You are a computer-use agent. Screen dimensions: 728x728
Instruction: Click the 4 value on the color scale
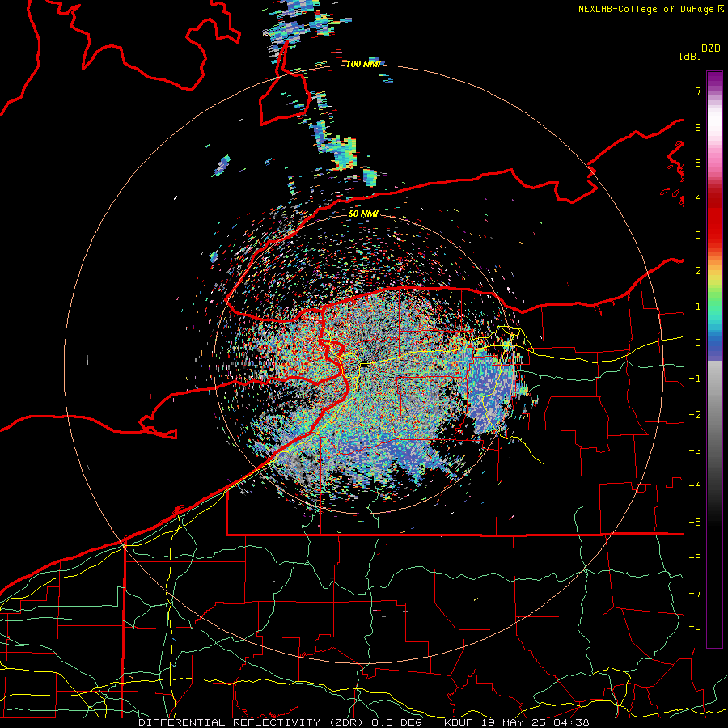coord(698,199)
